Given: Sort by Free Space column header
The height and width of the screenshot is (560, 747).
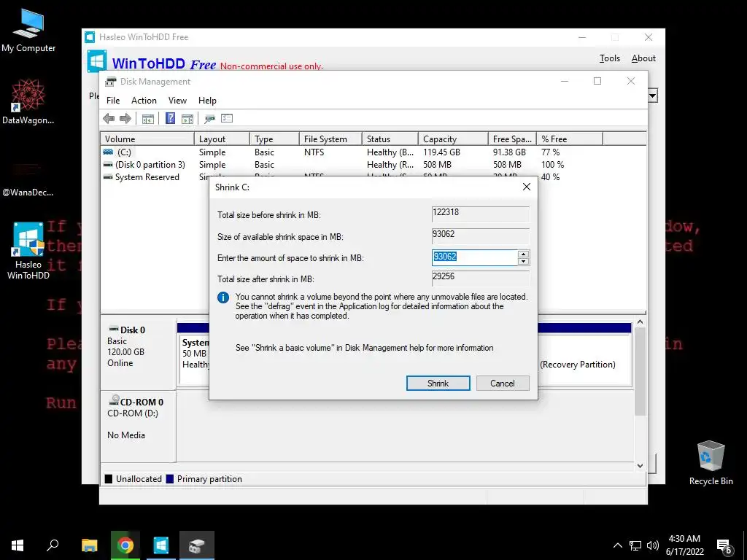Looking at the screenshot, I should click(x=512, y=139).
